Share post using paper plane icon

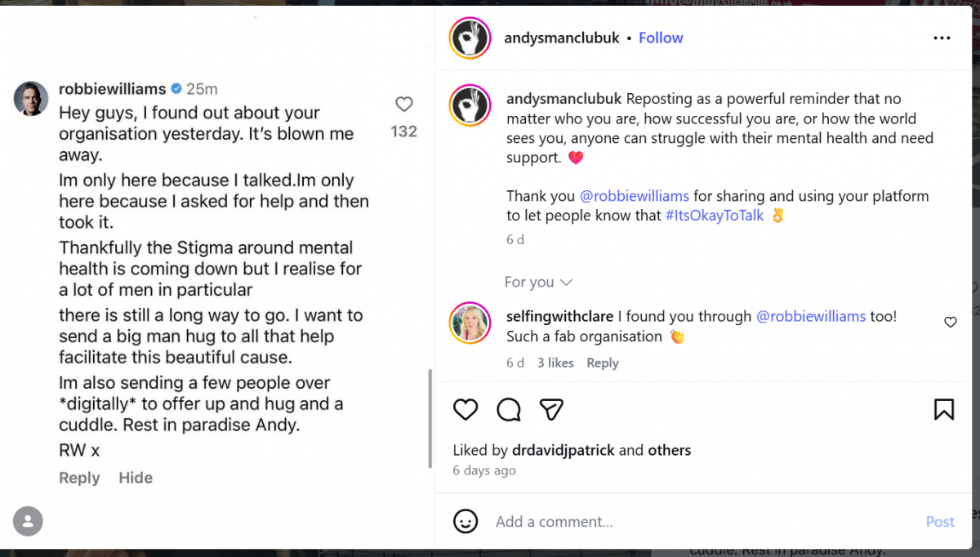[x=552, y=409]
